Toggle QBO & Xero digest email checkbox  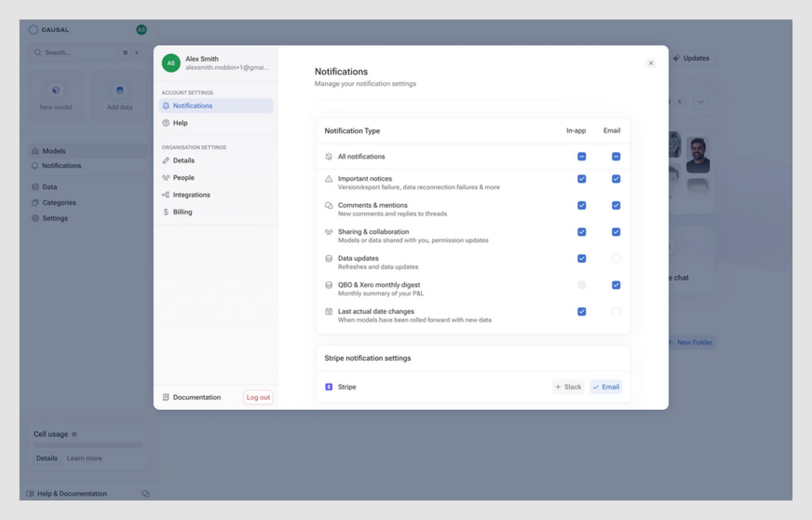pyautogui.click(x=616, y=285)
